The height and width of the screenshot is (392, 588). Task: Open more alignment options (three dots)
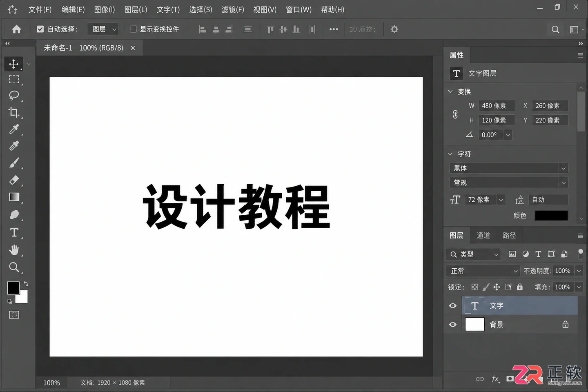(x=334, y=29)
